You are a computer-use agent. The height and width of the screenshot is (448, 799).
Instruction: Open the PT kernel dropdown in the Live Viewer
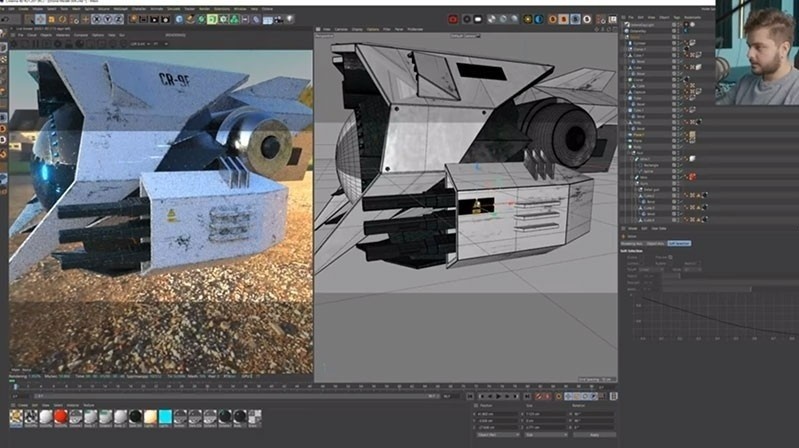160,44
